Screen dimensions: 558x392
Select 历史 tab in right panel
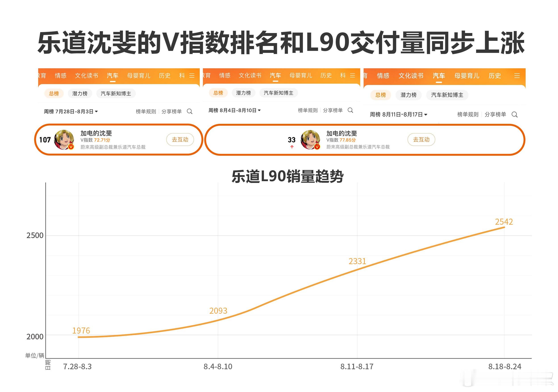(x=495, y=76)
